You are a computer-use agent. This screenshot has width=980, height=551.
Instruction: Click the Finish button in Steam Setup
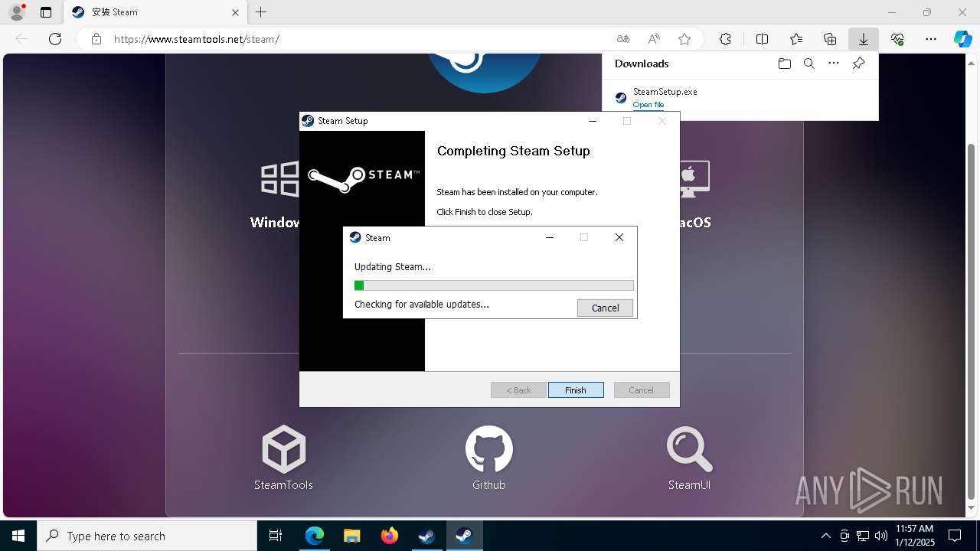pyautogui.click(x=576, y=390)
